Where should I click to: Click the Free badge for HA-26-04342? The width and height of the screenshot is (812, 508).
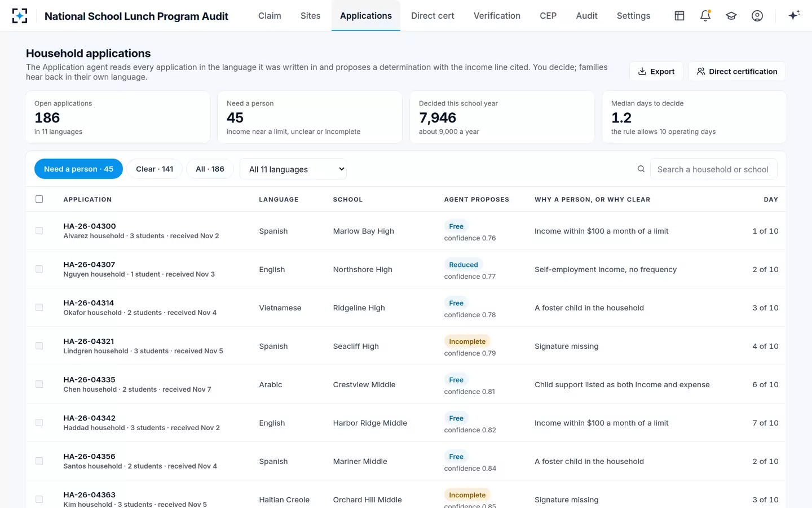coord(456,418)
